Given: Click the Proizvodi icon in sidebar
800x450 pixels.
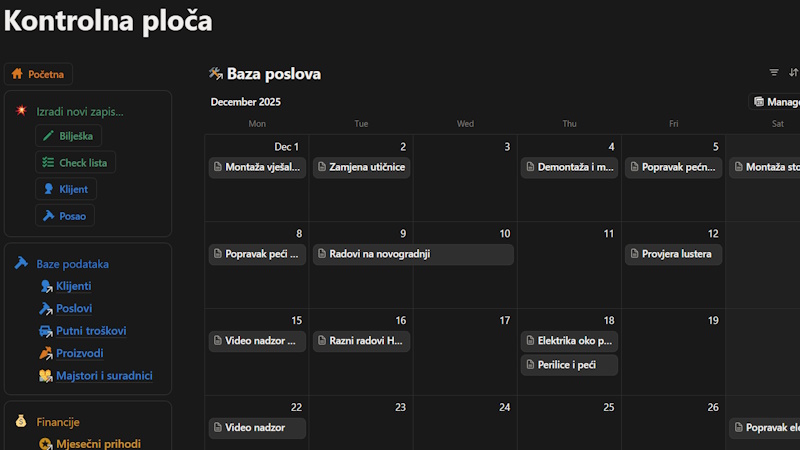Looking at the screenshot, I should (46, 353).
